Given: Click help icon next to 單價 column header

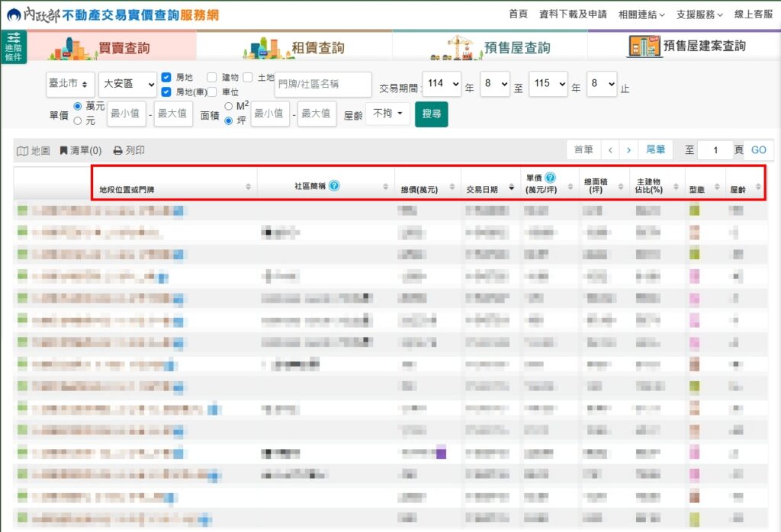Looking at the screenshot, I should click(550, 178).
